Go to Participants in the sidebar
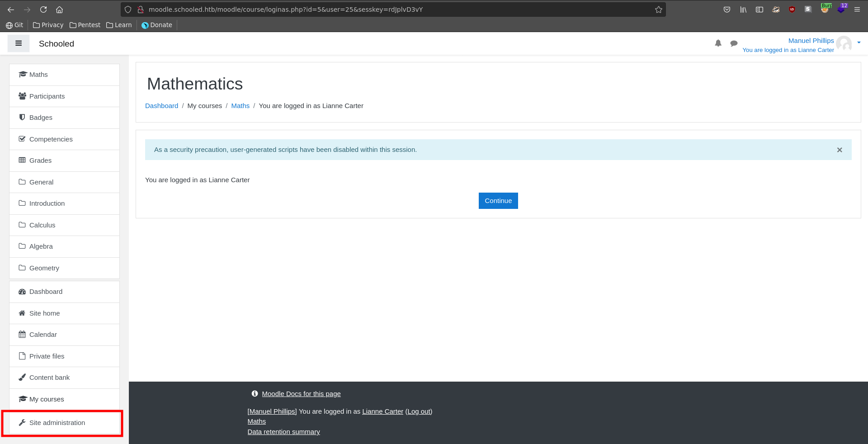Viewport: 868px width, 444px height. coord(47,96)
